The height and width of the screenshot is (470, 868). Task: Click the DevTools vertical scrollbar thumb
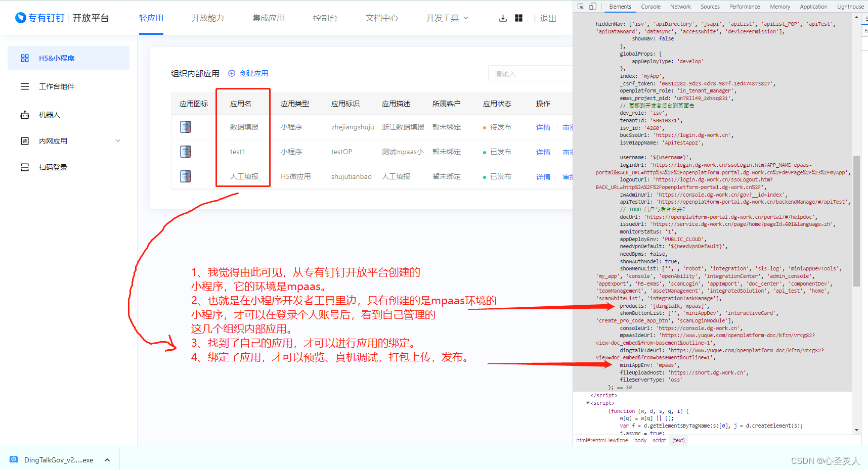[856, 221]
